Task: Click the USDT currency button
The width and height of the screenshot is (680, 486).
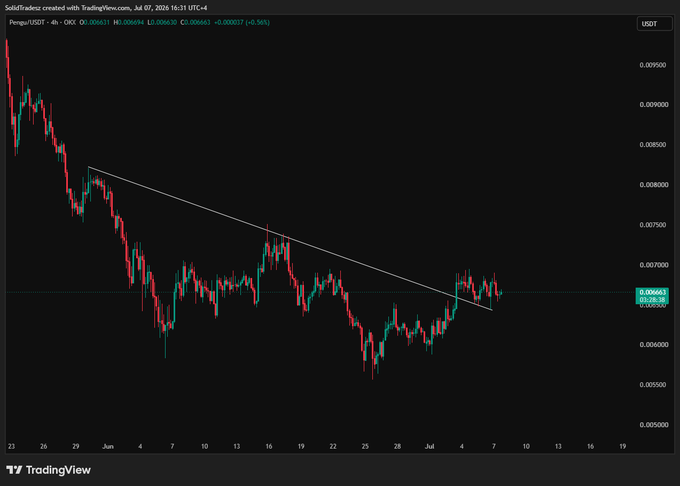Action: click(654, 24)
